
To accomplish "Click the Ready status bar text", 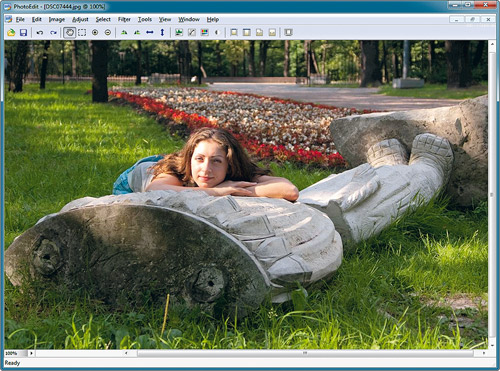I will pyautogui.click(x=12, y=363).
